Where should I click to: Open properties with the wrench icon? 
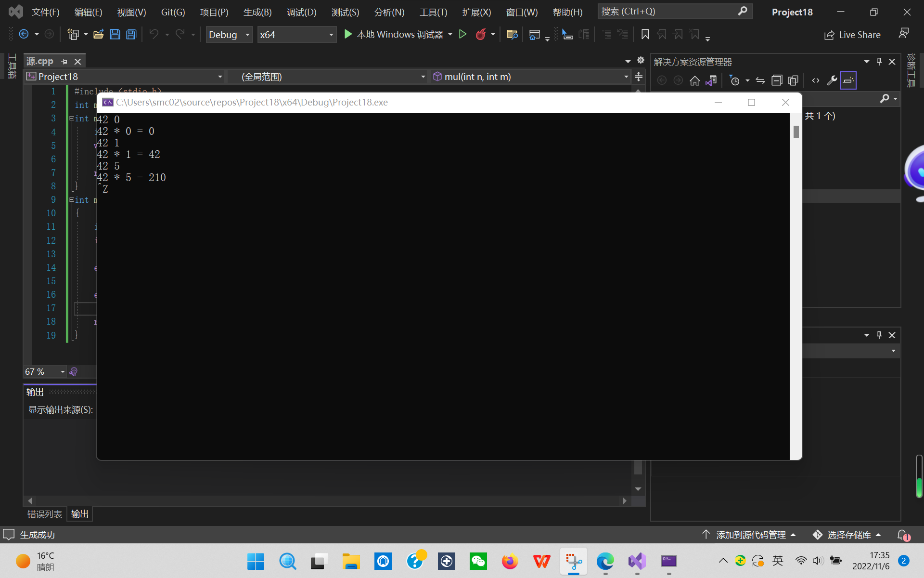click(x=832, y=80)
